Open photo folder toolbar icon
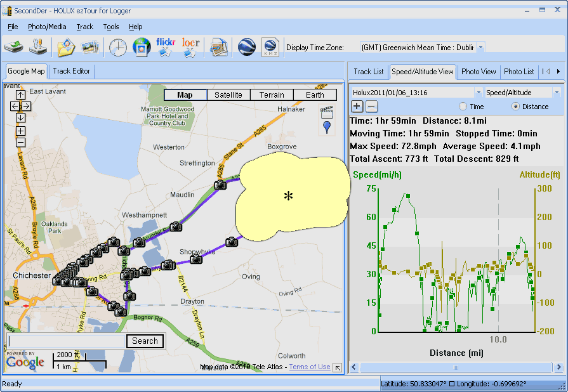The image size is (568, 392). (x=65, y=47)
